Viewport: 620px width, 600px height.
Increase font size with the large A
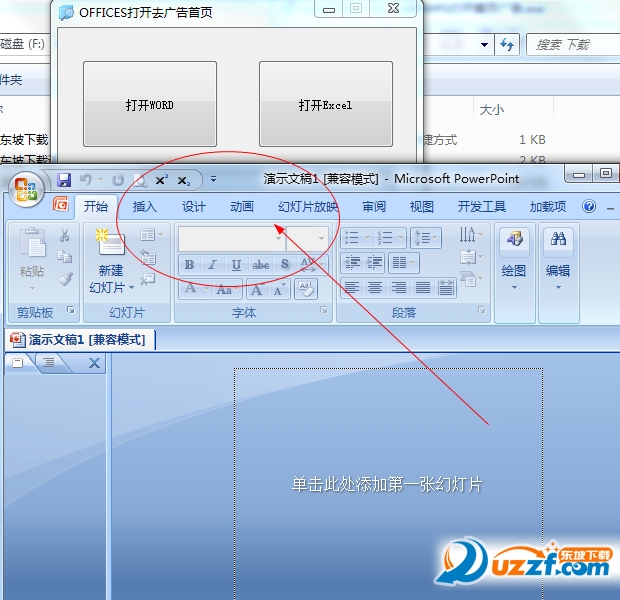point(257,289)
